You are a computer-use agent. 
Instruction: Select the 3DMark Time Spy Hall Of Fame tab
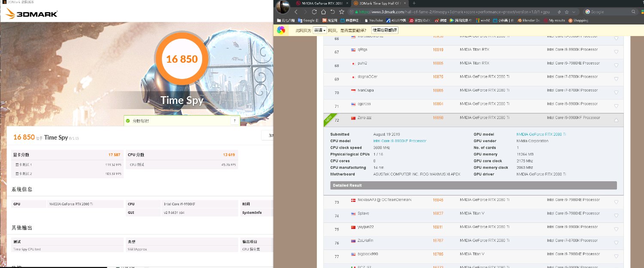tap(380, 3)
